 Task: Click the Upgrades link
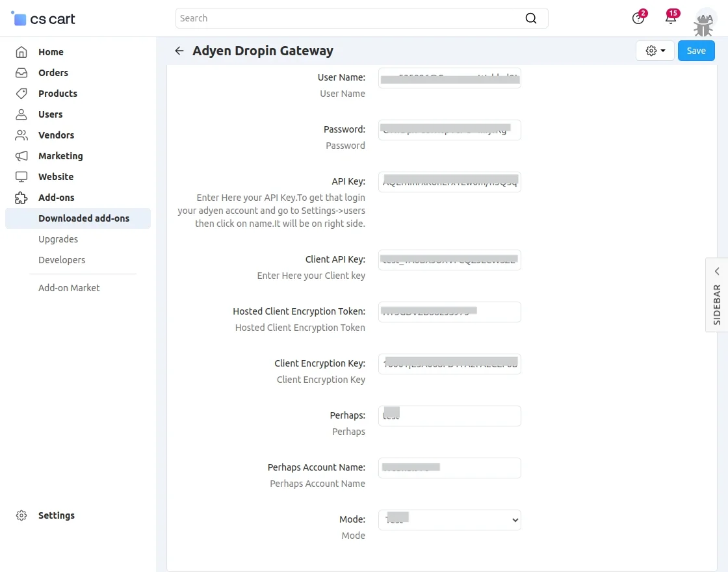pos(58,239)
